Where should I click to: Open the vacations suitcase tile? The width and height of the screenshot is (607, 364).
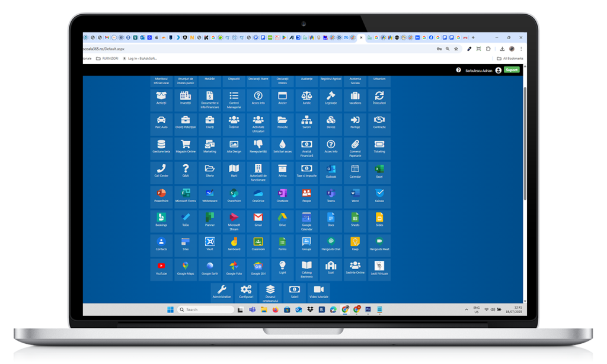pos(355,100)
